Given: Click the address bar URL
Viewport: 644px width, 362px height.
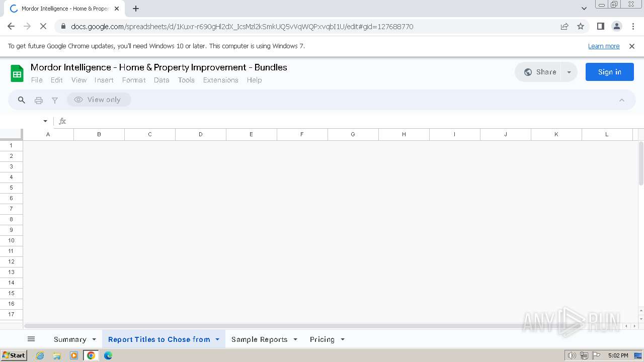Looking at the screenshot, I should click(242, 27).
